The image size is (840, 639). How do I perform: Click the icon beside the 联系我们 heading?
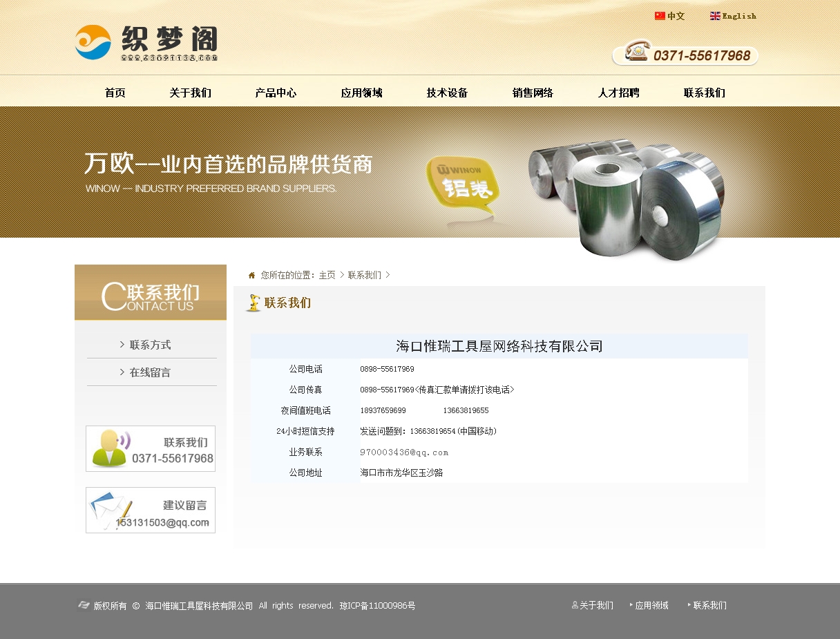pyautogui.click(x=254, y=303)
